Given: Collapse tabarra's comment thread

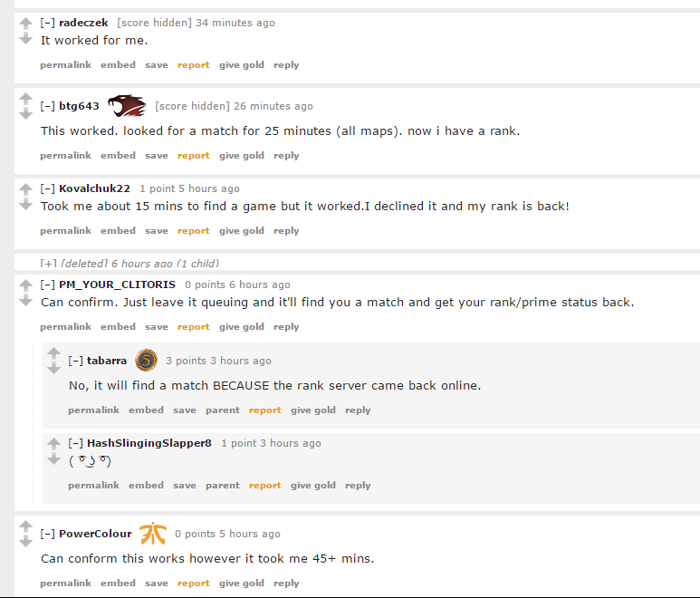Looking at the screenshot, I should click(x=75, y=361).
